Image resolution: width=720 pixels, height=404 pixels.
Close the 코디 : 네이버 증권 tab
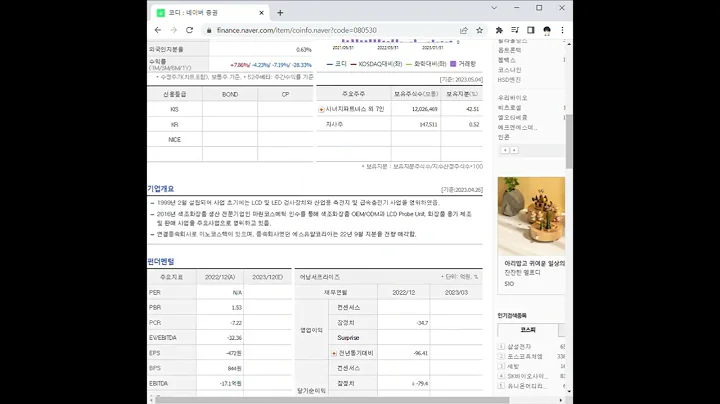(x=261, y=13)
